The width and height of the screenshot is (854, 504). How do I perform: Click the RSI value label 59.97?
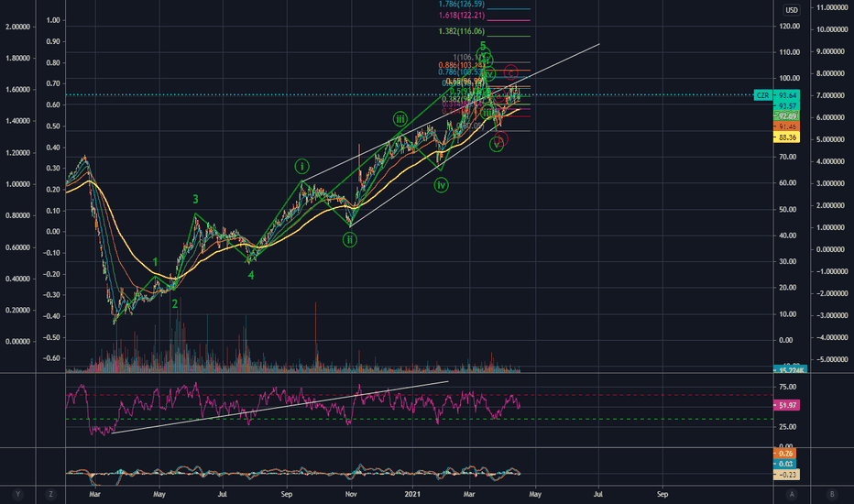coord(787,405)
